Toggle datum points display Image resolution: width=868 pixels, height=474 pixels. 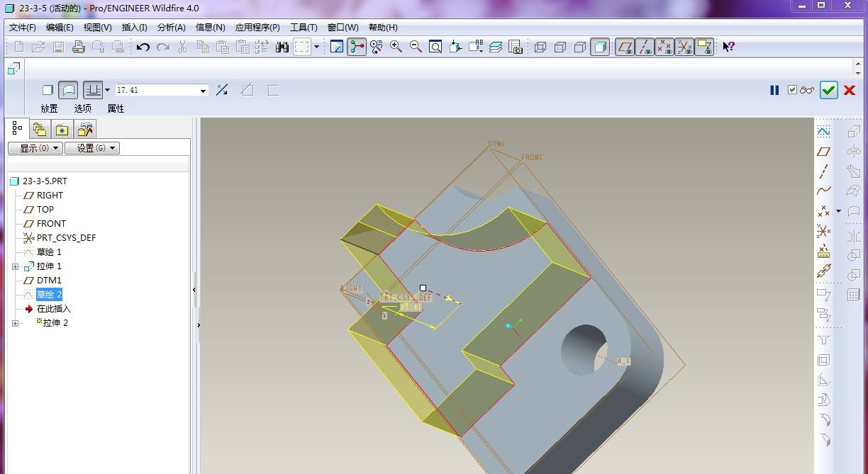(664, 47)
